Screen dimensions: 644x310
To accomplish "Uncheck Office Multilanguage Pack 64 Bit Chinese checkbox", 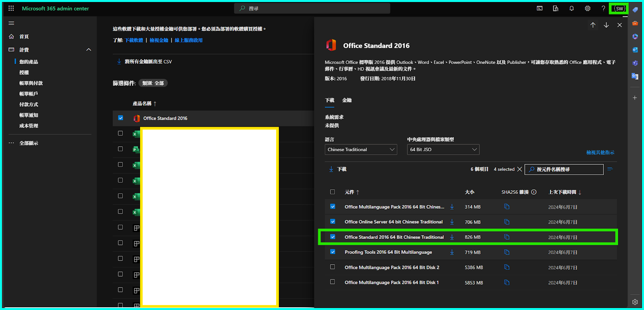I will coord(332,206).
